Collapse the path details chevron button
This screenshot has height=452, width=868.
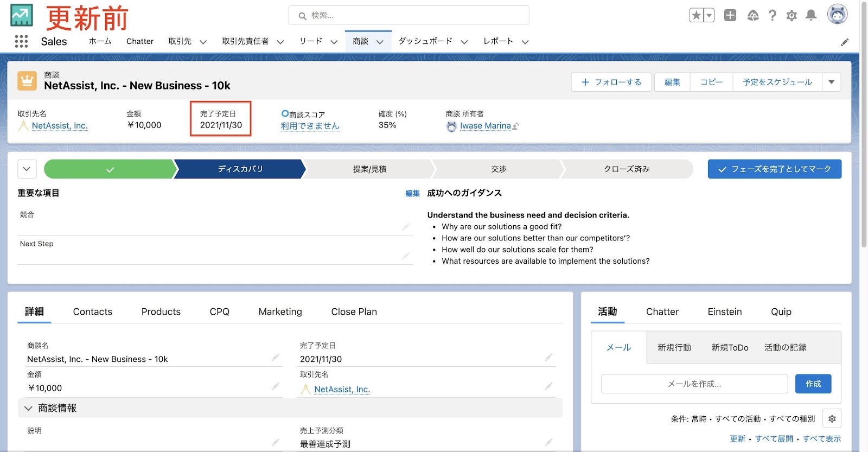coord(27,169)
